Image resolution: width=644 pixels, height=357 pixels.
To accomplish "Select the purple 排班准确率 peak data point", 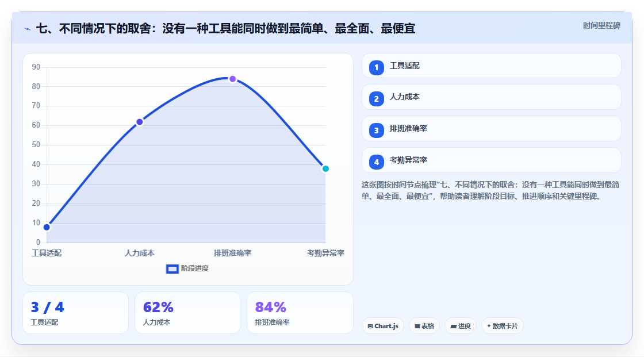I will point(233,79).
